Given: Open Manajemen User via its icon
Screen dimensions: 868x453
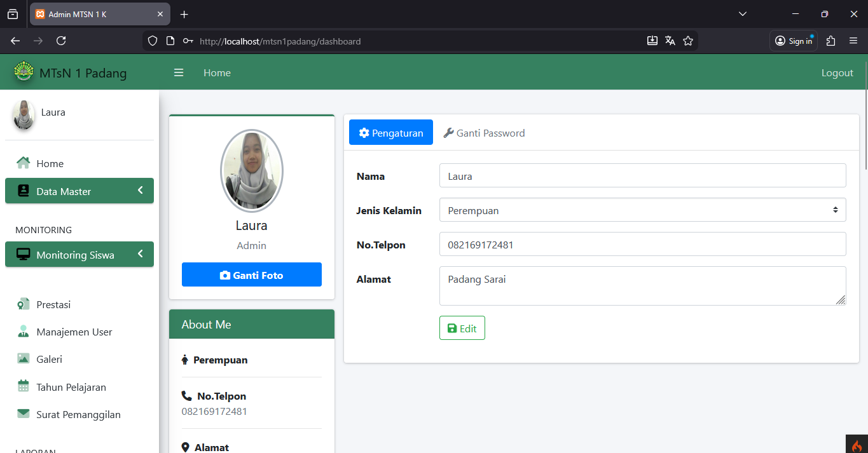Looking at the screenshot, I should click(x=24, y=332).
